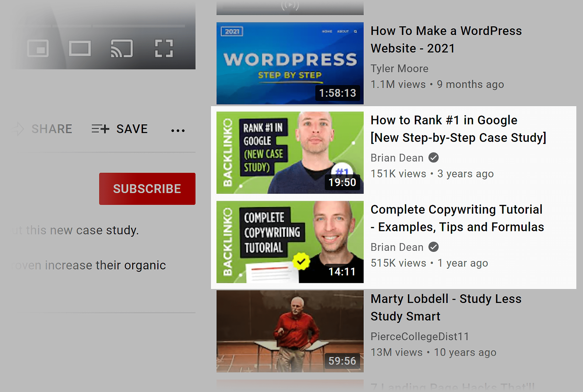Image resolution: width=583 pixels, height=392 pixels.
Task: Click the SAVE to playlist icon
Action: pyautogui.click(x=100, y=129)
